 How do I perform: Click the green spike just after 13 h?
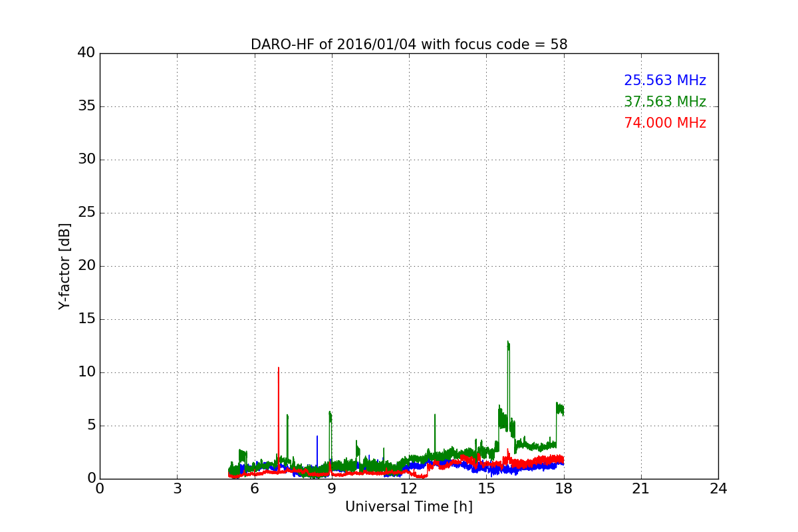(x=435, y=434)
